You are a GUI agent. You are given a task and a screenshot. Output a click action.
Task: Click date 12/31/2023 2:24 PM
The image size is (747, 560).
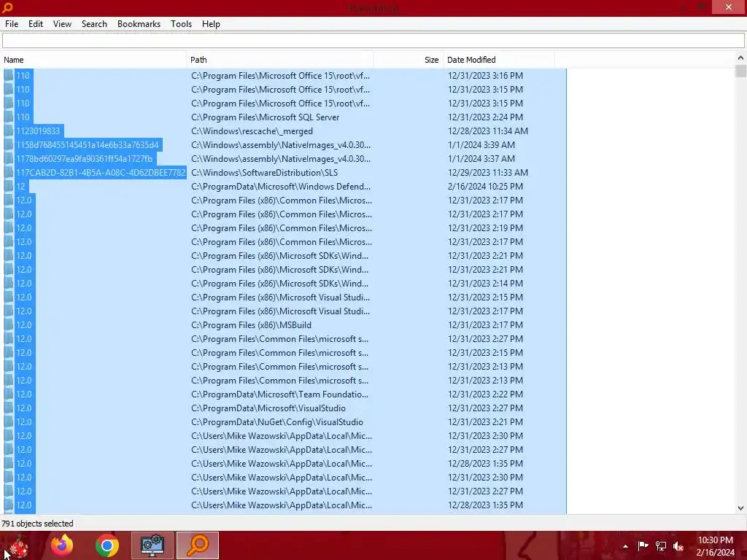click(485, 117)
